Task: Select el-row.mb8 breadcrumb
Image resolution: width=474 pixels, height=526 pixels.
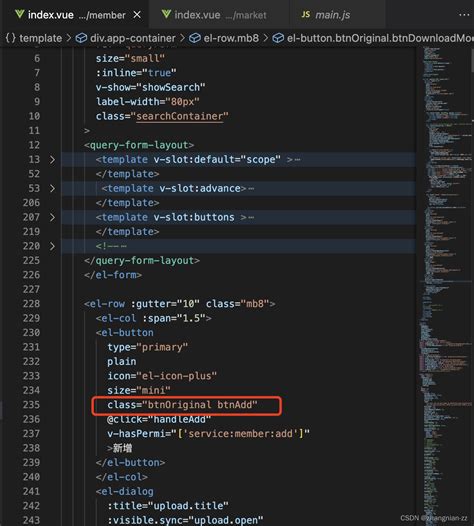Action: pyautogui.click(x=231, y=38)
